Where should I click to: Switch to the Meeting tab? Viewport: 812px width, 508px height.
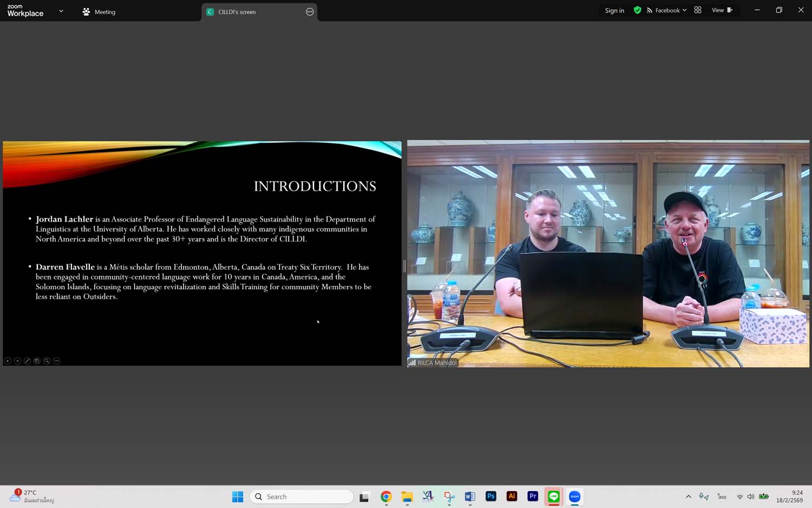99,12
